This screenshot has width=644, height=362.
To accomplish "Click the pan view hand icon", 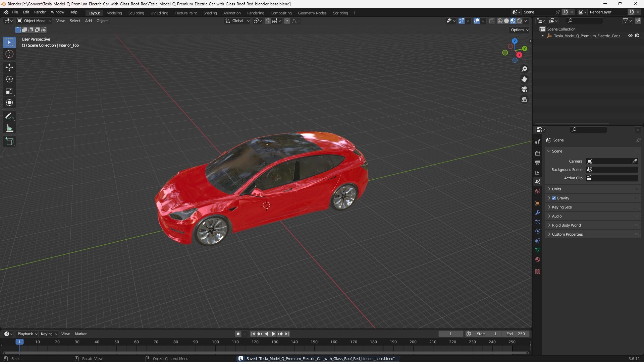I will pos(524,79).
